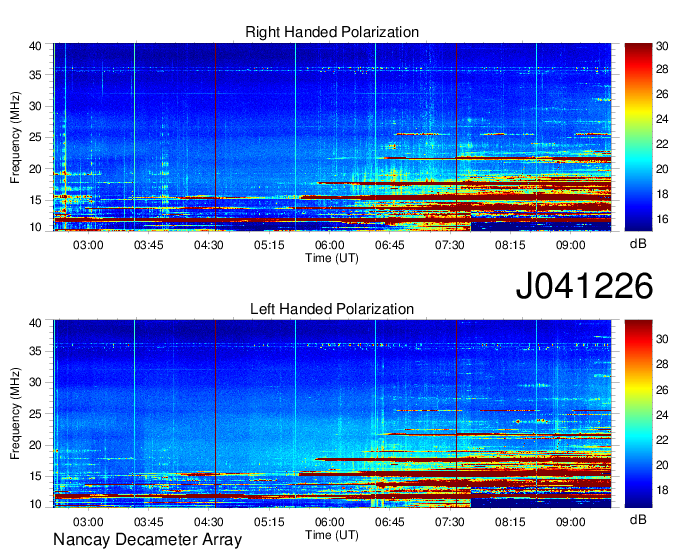Image resolution: width=680 pixels, height=552 pixels.
Task: Click frequency tick "10" on Left Handed plot
Action: click(35, 504)
